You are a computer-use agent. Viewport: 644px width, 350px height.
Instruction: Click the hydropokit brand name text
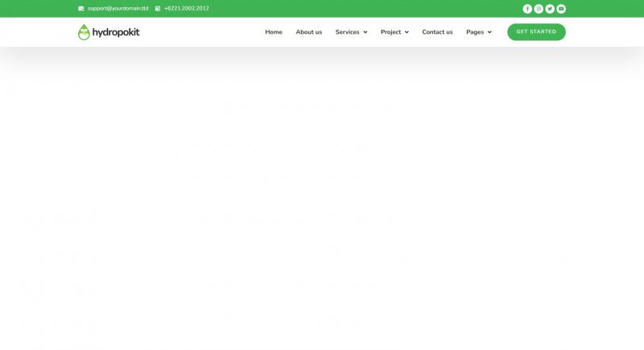(x=116, y=32)
